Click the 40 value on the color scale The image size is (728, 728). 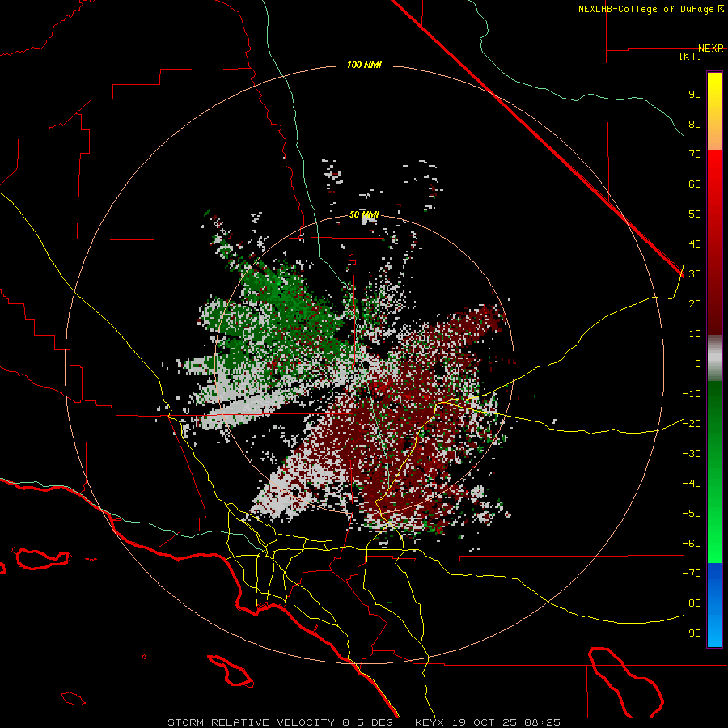(x=695, y=243)
